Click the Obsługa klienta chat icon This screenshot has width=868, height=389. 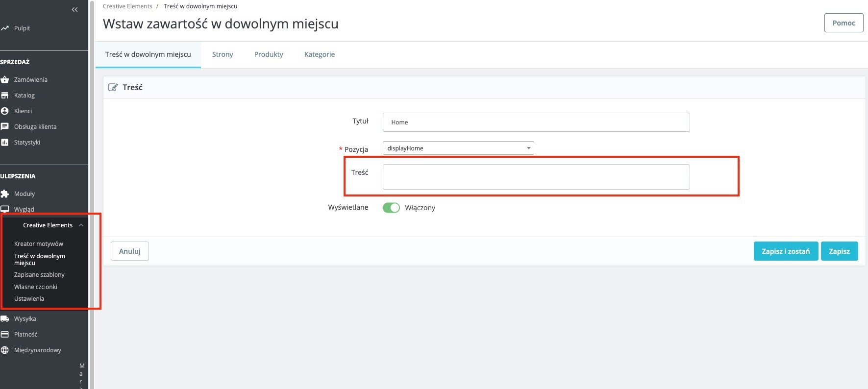pos(5,126)
